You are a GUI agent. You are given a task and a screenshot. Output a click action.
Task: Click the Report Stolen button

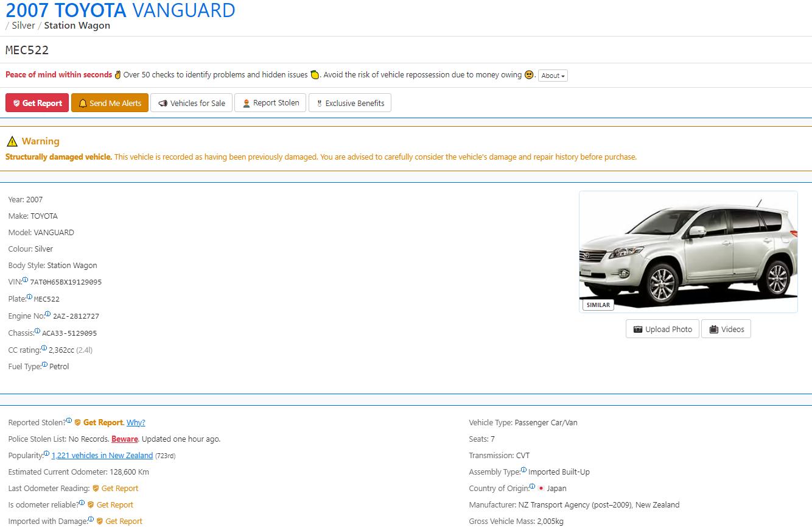pyautogui.click(x=270, y=103)
